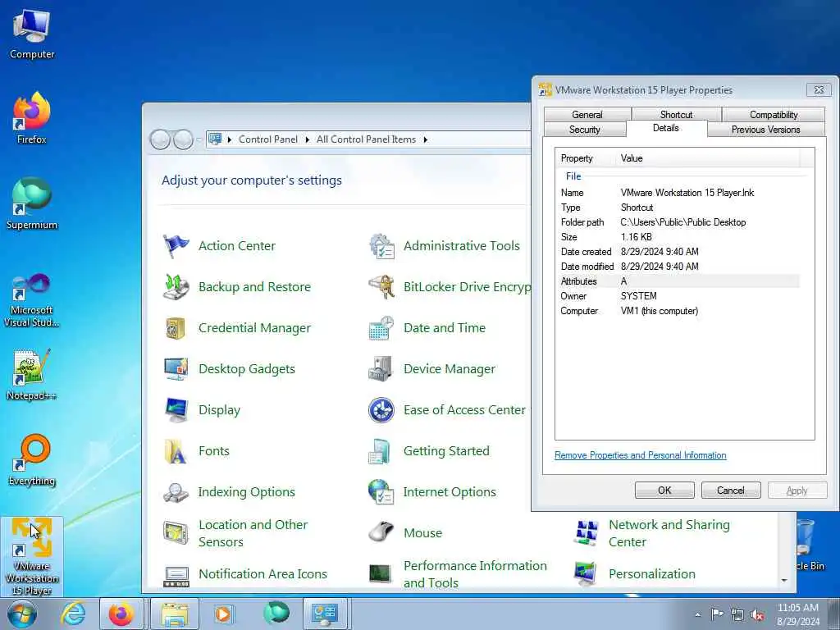Open Windows Explorer from the taskbar
Image resolution: width=840 pixels, height=630 pixels.
click(175, 614)
